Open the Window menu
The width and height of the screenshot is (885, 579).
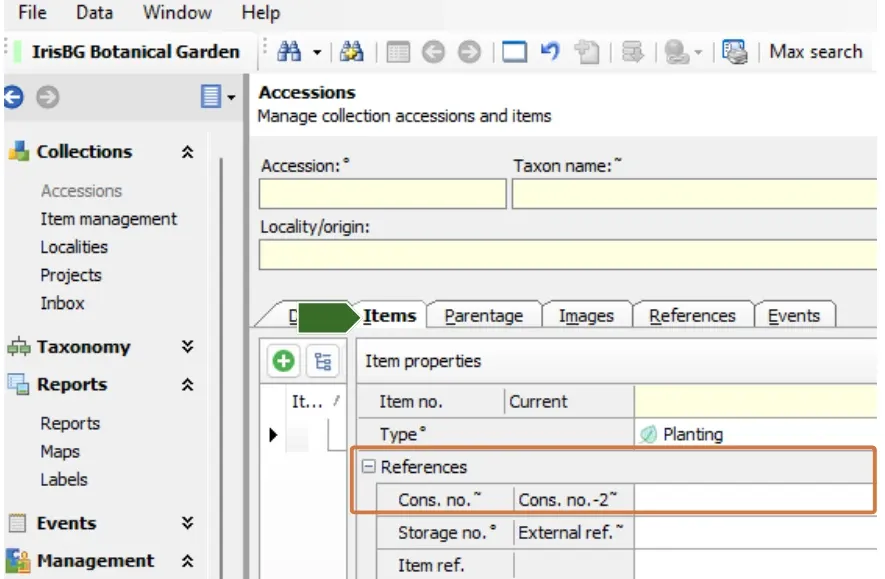click(x=177, y=12)
